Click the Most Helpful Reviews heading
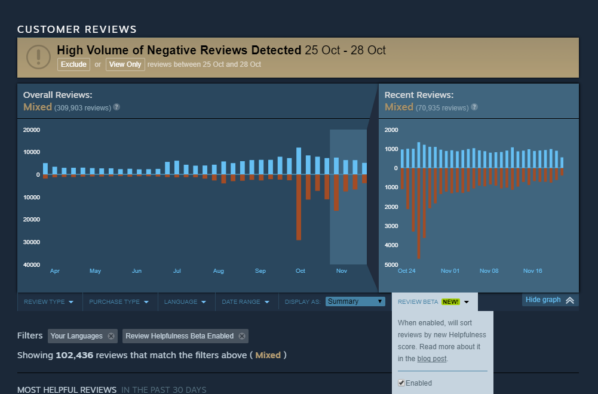 [x=67, y=389]
